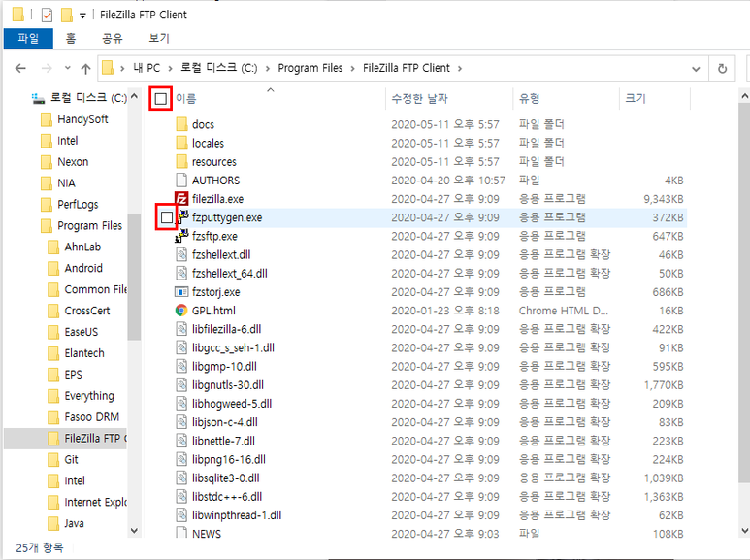
Task: Select Everything folder in the tree
Action: 89,396
